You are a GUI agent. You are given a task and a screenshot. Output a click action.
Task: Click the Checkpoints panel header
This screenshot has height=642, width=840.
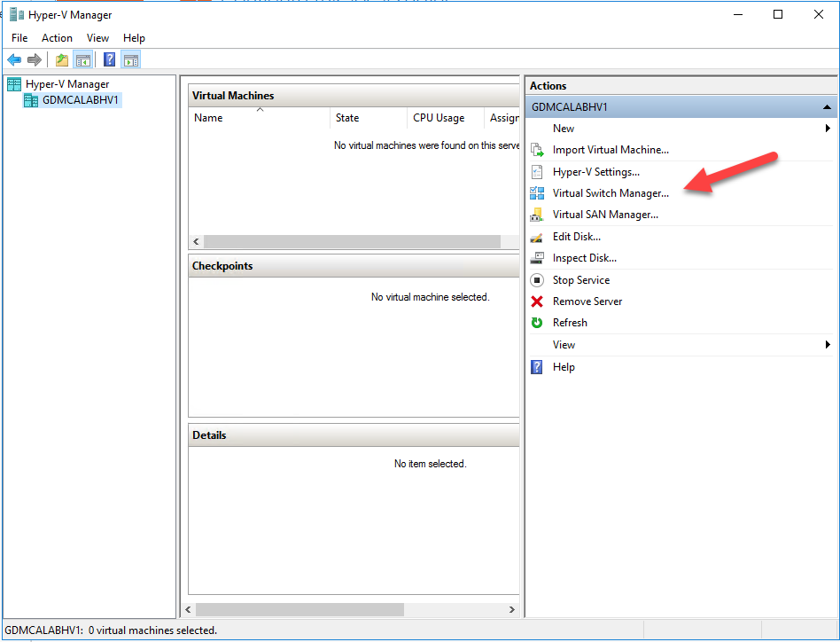point(354,266)
